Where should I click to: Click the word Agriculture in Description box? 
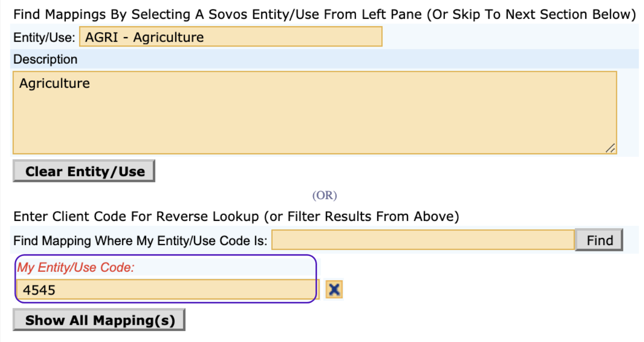point(54,83)
